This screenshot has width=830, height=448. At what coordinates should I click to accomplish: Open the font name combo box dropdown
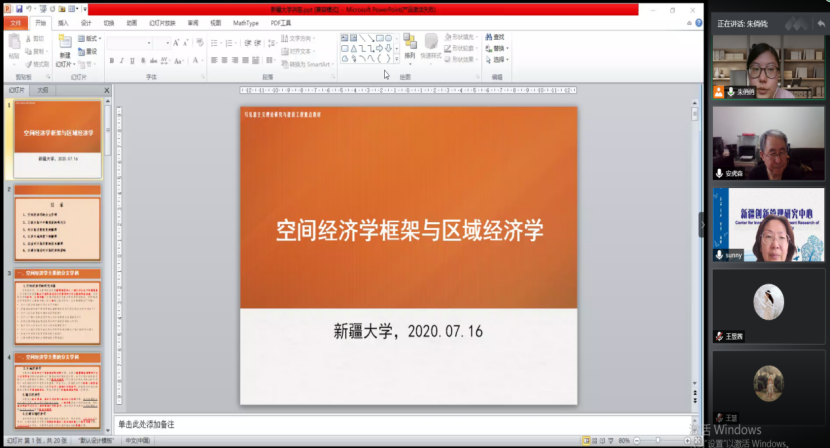(x=149, y=43)
